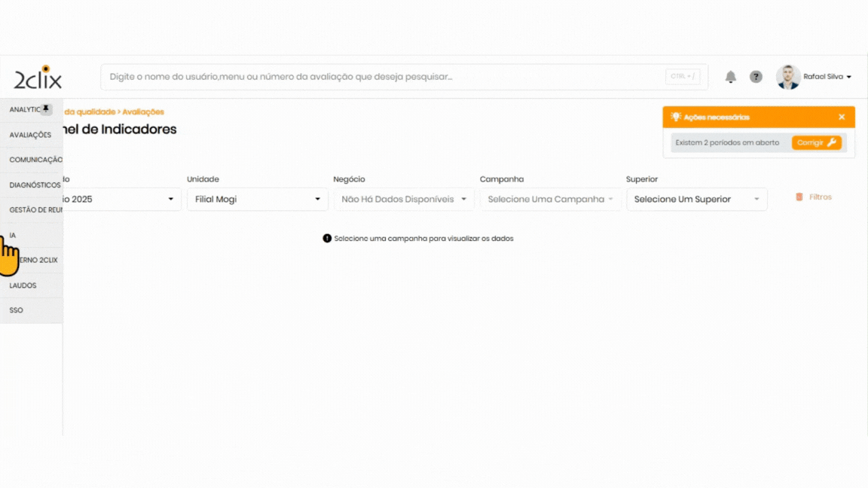868x488 pixels.
Task: Open the Campanha selection dropdown
Action: tap(550, 200)
